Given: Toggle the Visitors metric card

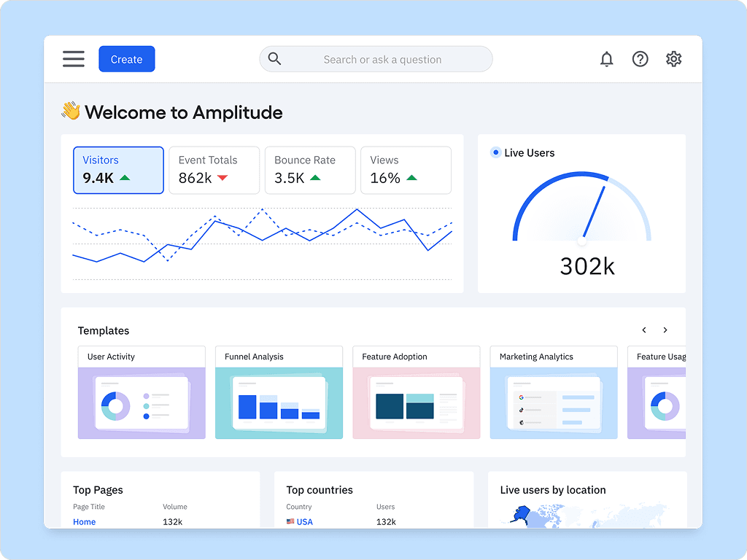Looking at the screenshot, I should click(118, 170).
